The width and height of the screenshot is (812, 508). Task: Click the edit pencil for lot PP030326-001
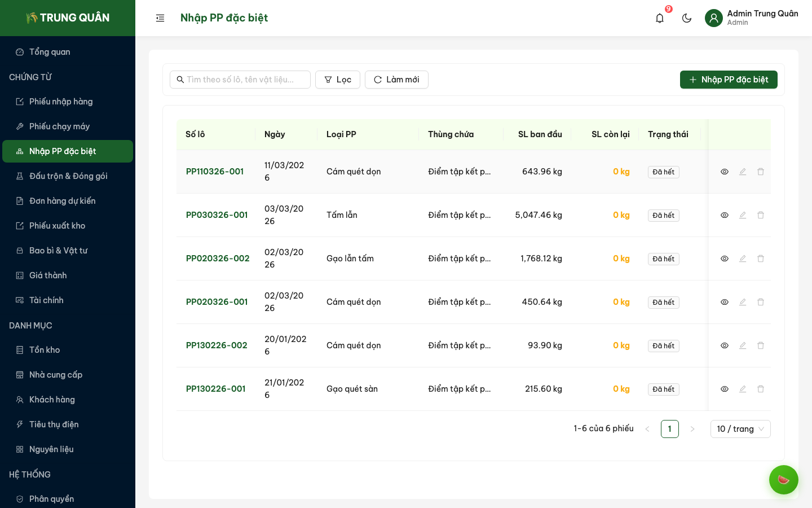743,215
